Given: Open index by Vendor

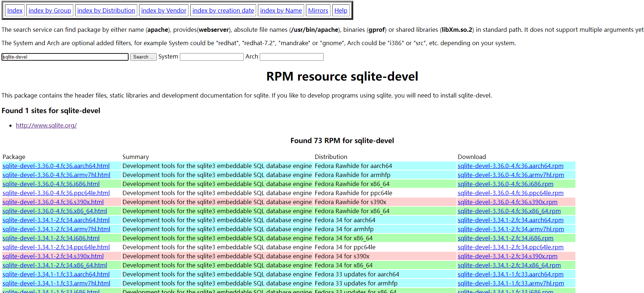Looking at the screenshot, I should click(x=164, y=10).
